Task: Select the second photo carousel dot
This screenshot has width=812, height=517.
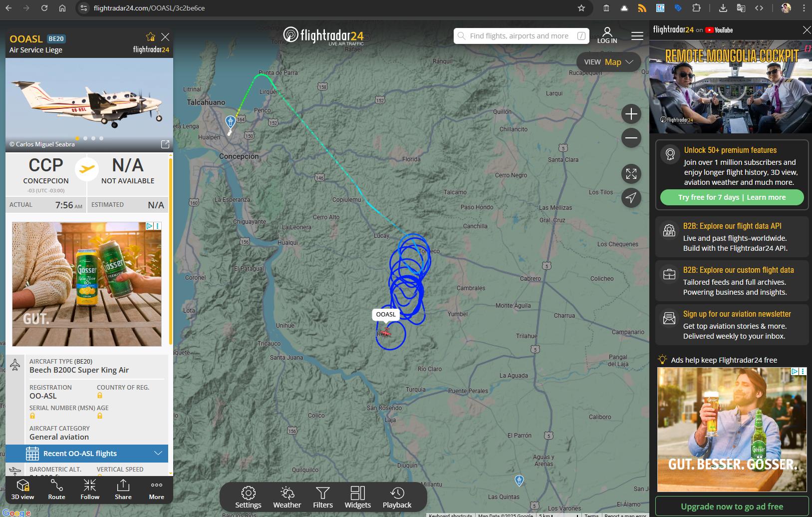Action: point(85,138)
